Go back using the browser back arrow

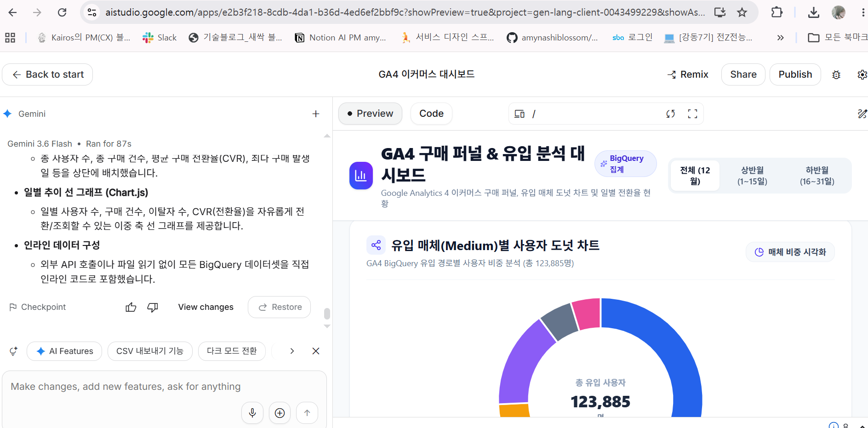(12, 12)
